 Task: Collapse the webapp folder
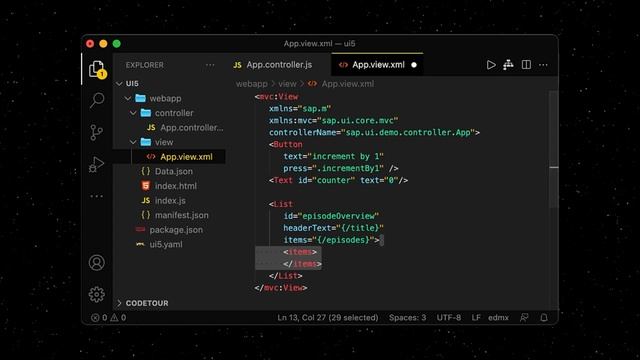(x=128, y=98)
